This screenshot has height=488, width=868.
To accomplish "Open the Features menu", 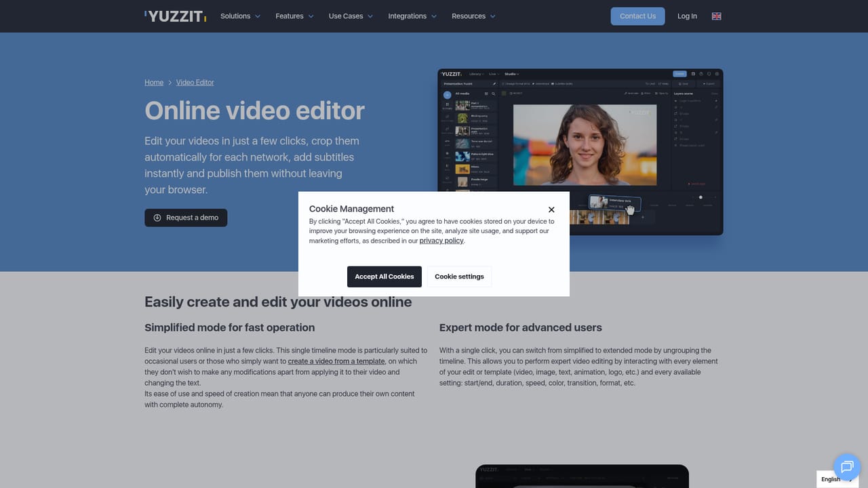I will coord(294,16).
